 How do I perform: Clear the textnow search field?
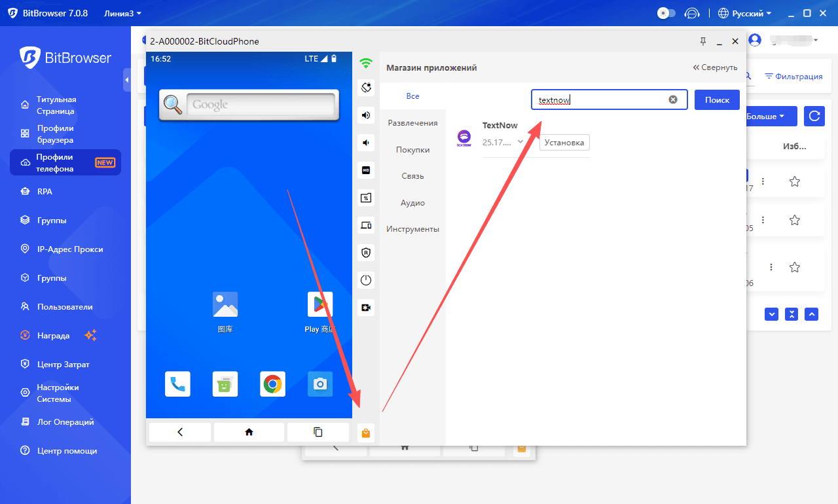[x=672, y=99]
